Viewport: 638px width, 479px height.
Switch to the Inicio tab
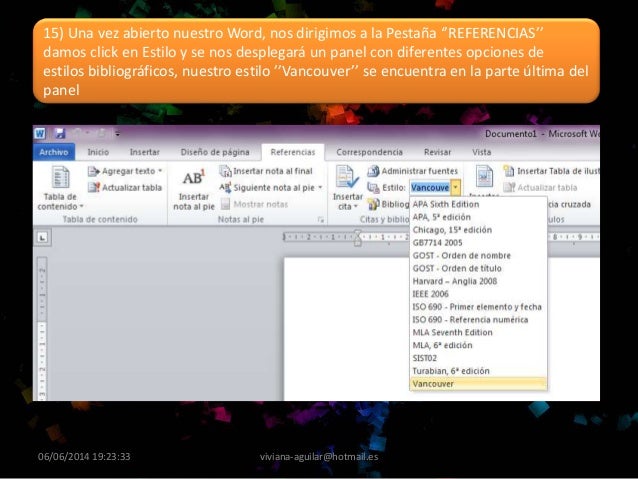[x=98, y=152]
